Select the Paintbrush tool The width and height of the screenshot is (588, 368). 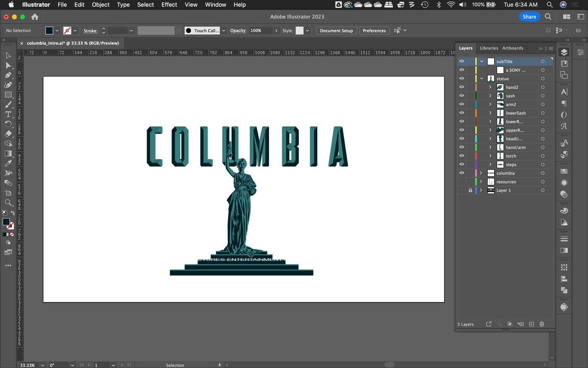click(x=8, y=104)
